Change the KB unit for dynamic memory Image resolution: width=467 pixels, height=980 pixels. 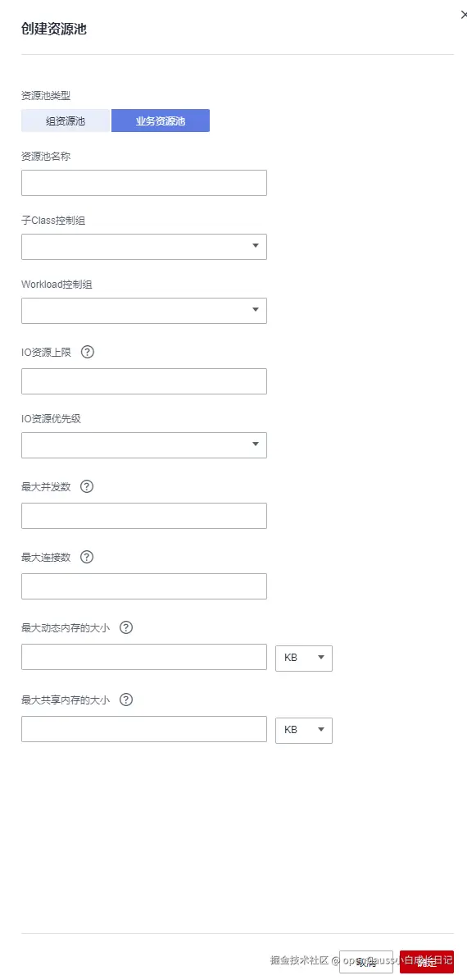coord(304,659)
